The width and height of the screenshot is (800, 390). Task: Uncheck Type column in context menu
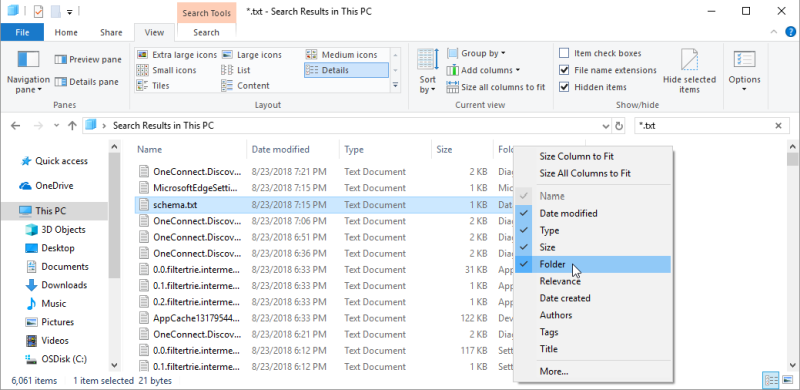593,230
